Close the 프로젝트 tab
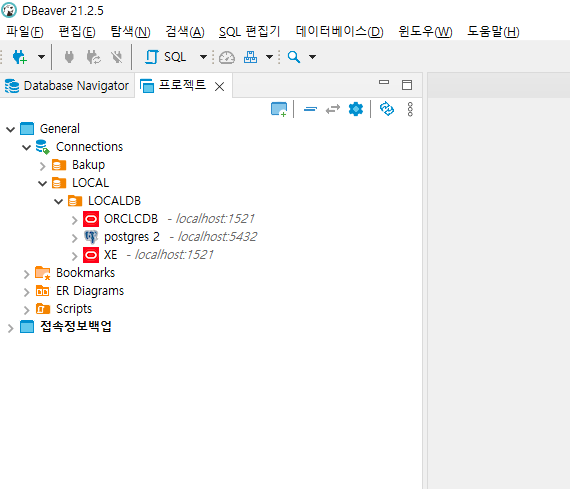This screenshot has width=570, height=489. pos(219,87)
